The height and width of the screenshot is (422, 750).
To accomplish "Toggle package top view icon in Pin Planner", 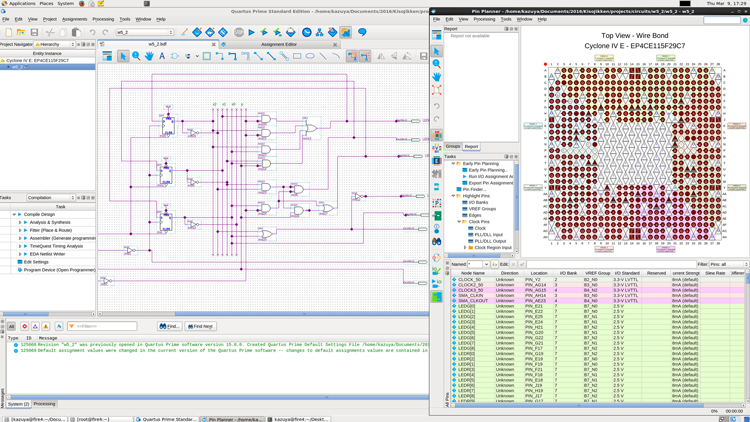I will pyautogui.click(x=436, y=135).
